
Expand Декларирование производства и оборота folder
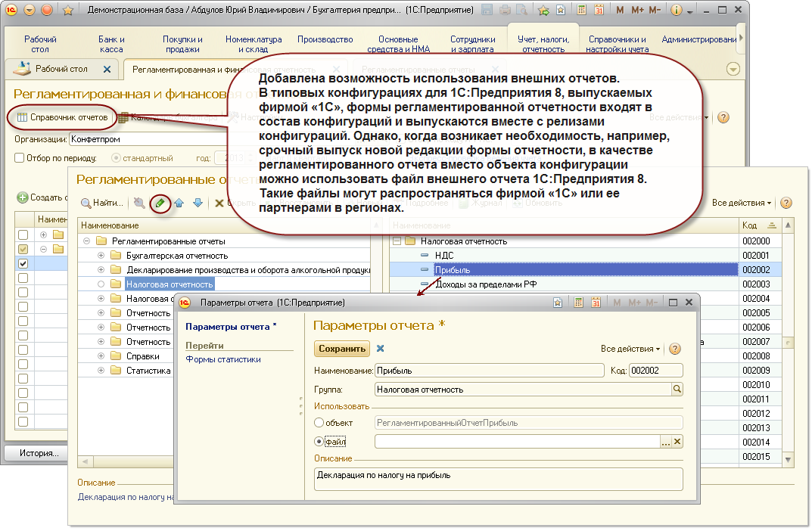click(101, 269)
